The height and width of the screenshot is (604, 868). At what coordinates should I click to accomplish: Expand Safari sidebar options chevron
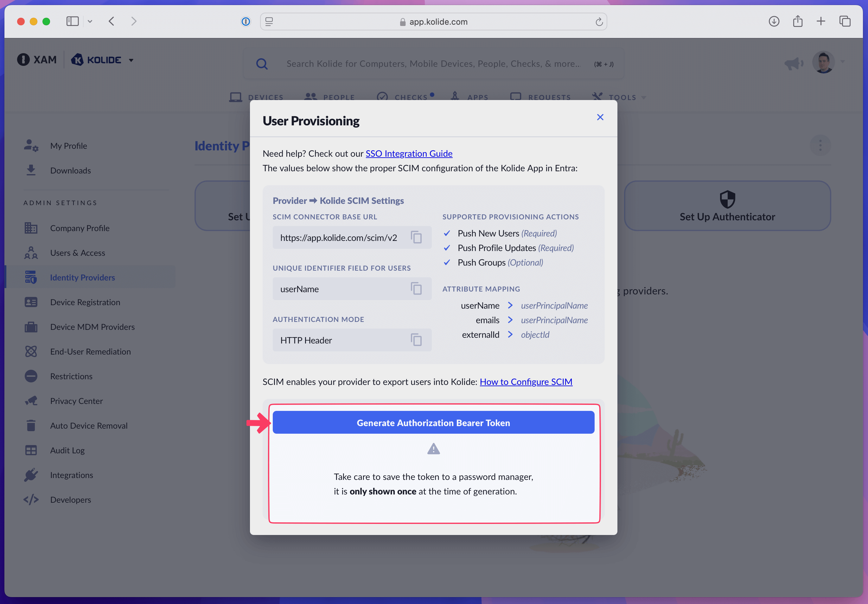pyautogui.click(x=90, y=22)
